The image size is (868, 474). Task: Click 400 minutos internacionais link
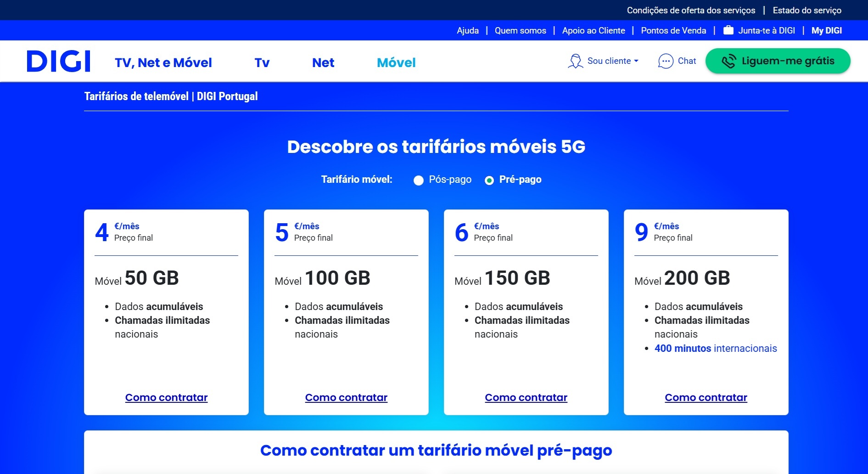pos(716,348)
